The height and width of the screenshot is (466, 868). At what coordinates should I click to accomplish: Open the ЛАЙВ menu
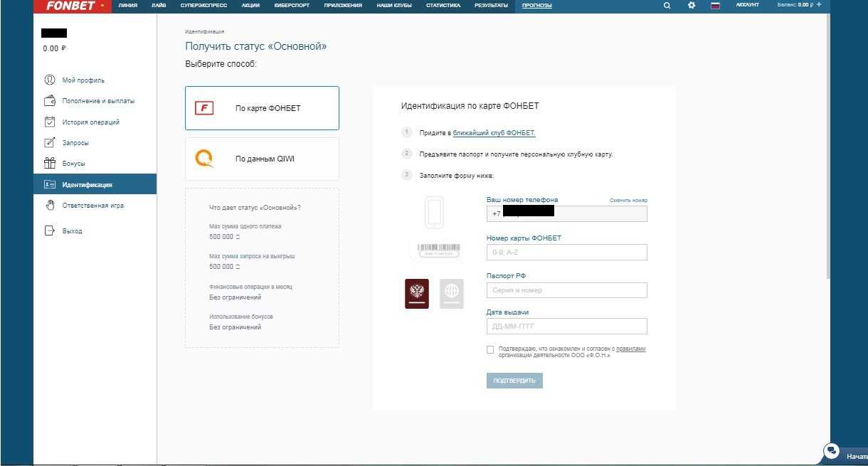(x=159, y=5)
